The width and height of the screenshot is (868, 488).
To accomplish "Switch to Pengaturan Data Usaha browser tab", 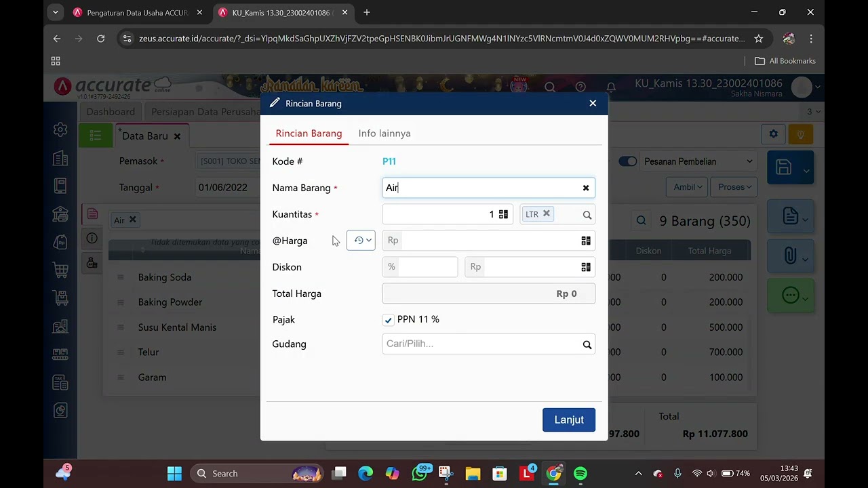I will (x=137, y=12).
